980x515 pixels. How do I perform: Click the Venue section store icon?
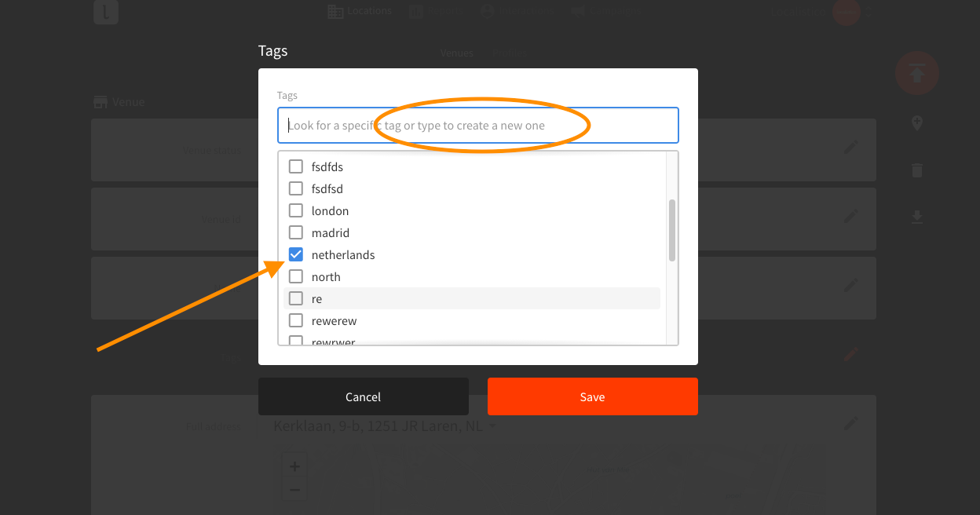pos(100,102)
